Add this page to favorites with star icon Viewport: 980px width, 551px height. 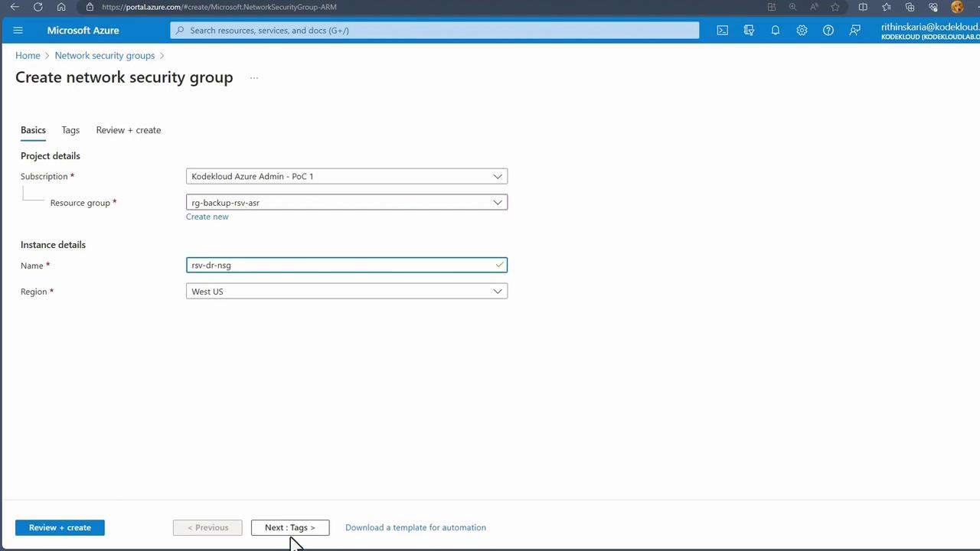click(835, 7)
